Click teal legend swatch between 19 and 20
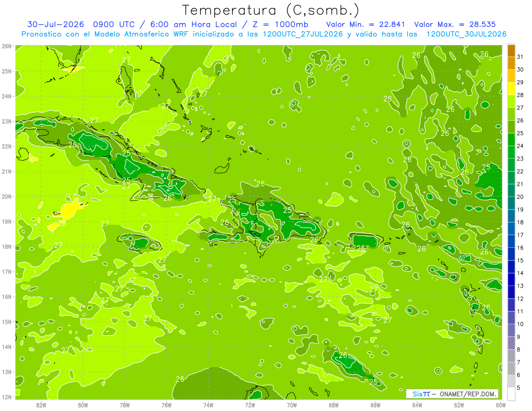Screen dimensions: 532x411 (511, 203)
